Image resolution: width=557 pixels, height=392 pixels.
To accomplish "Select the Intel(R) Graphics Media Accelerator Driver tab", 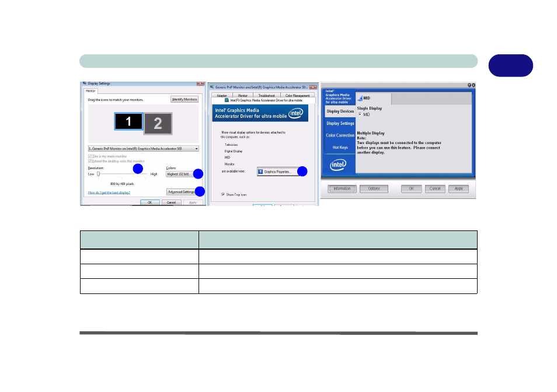I will tap(263, 100).
